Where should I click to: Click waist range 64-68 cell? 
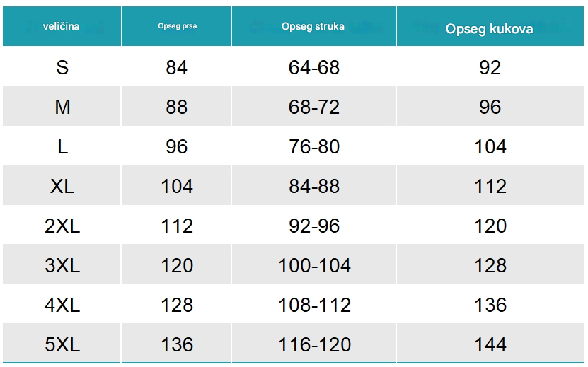point(314,67)
